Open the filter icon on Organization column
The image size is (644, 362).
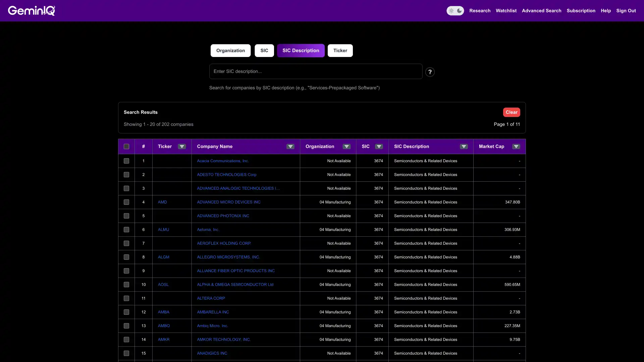tap(346, 146)
